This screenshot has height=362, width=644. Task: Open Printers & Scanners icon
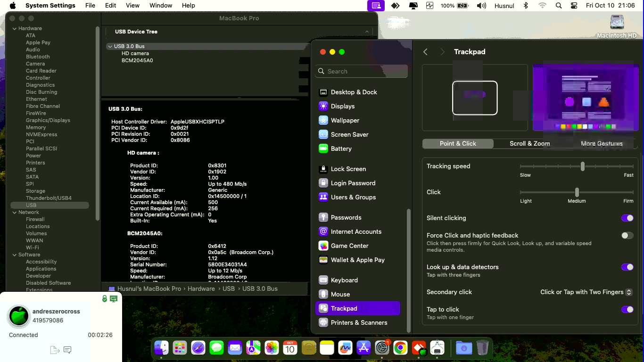(x=323, y=323)
